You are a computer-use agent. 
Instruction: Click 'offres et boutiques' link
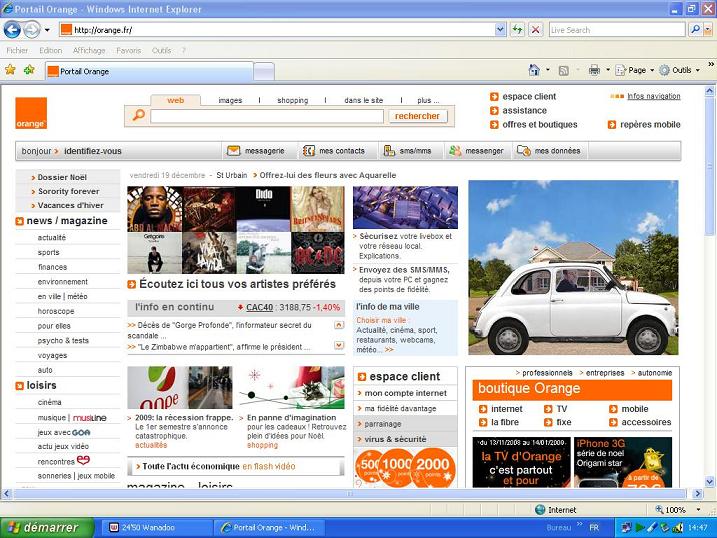(540, 124)
